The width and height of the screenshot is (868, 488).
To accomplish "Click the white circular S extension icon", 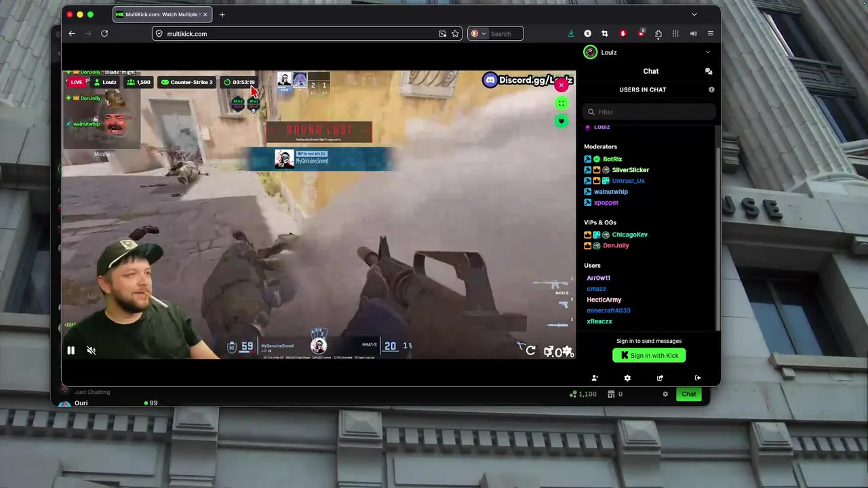I will point(588,33).
